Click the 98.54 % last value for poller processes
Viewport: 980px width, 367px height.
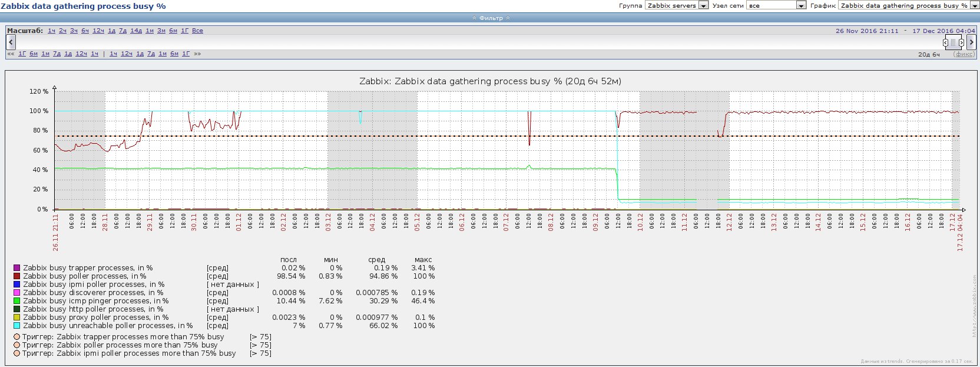coord(292,276)
